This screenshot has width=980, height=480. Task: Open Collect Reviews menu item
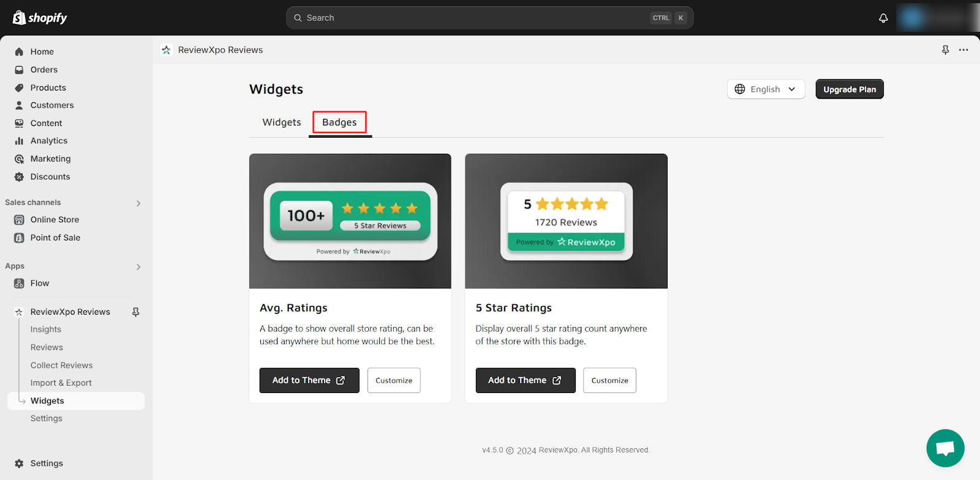pyautogui.click(x=62, y=366)
